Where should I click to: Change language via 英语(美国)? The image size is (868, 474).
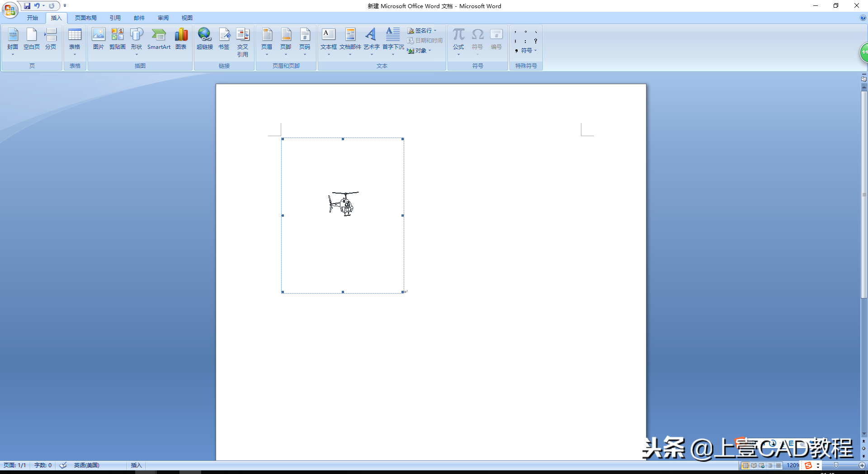(x=87, y=465)
